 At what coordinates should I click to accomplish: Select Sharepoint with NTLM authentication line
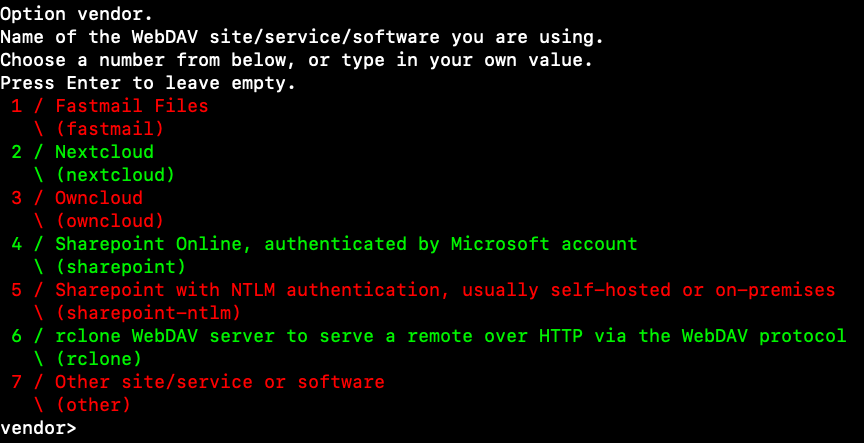(445, 290)
